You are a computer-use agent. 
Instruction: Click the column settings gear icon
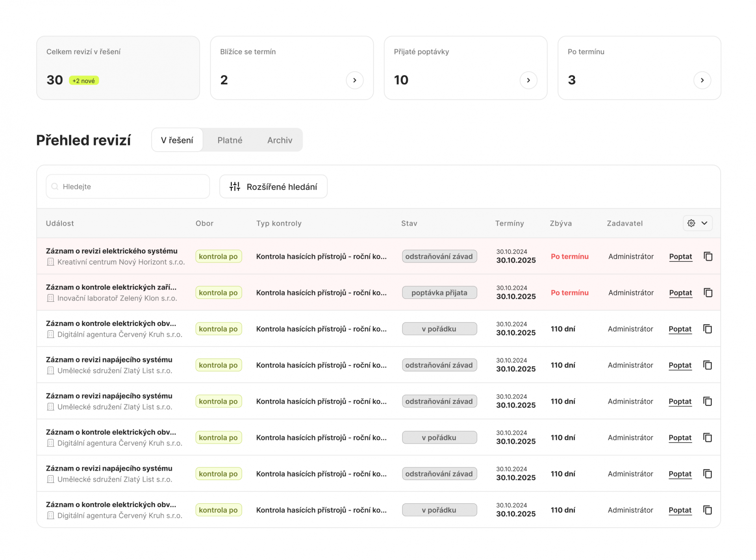pos(691,223)
